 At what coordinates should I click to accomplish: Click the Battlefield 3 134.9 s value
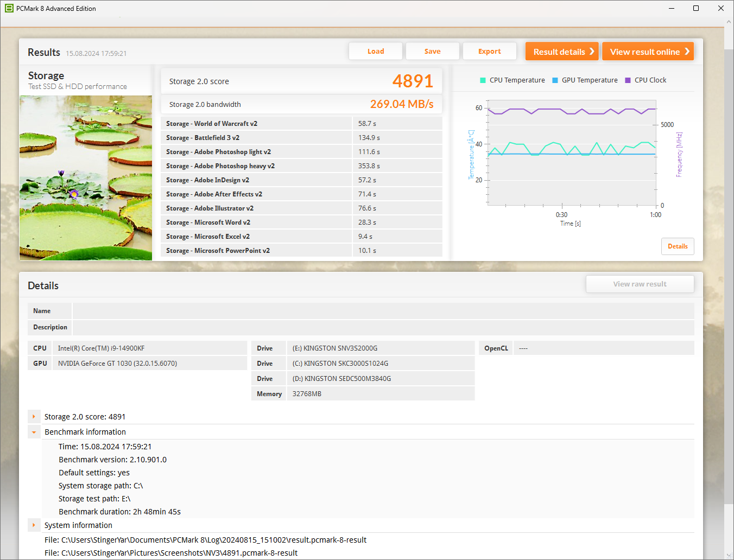(x=369, y=138)
